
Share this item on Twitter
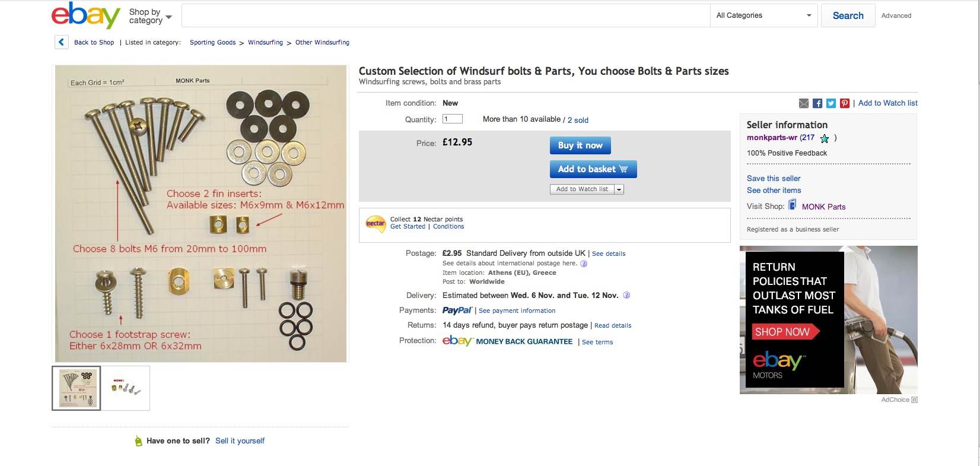831,103
